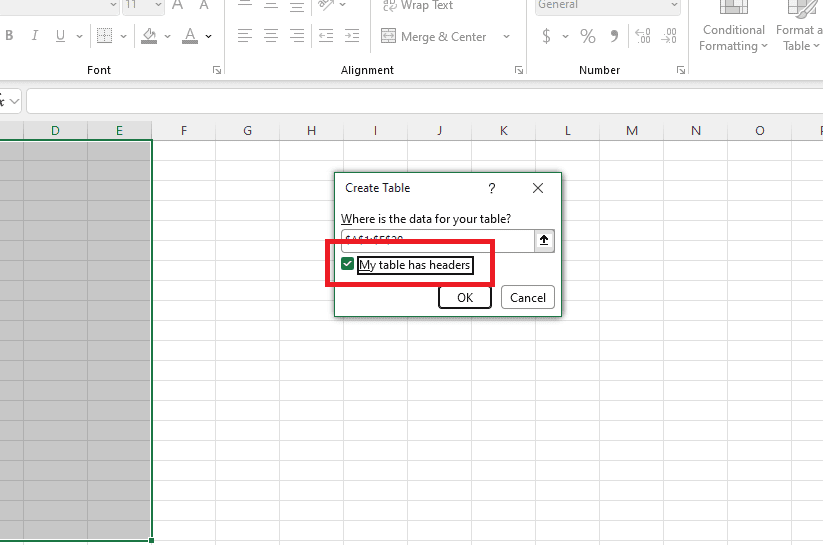
Task: Close the Create Table dialog
Action: tap(537, 188)
